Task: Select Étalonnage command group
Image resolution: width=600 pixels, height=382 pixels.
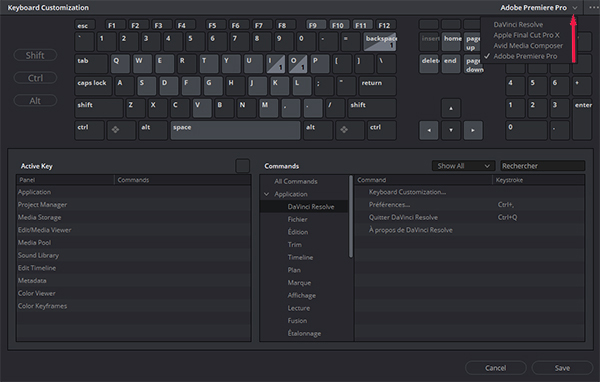Action: tap(304, 333)
